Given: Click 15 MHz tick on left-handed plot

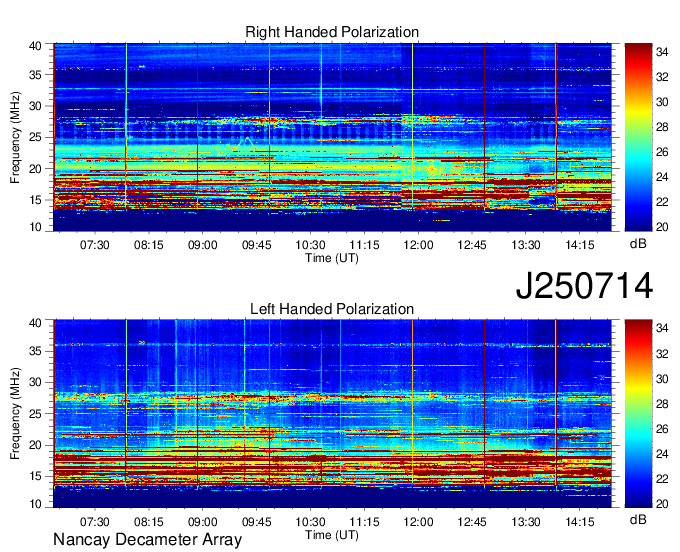Looking at the screenshot, I should (x=35, y=477).
